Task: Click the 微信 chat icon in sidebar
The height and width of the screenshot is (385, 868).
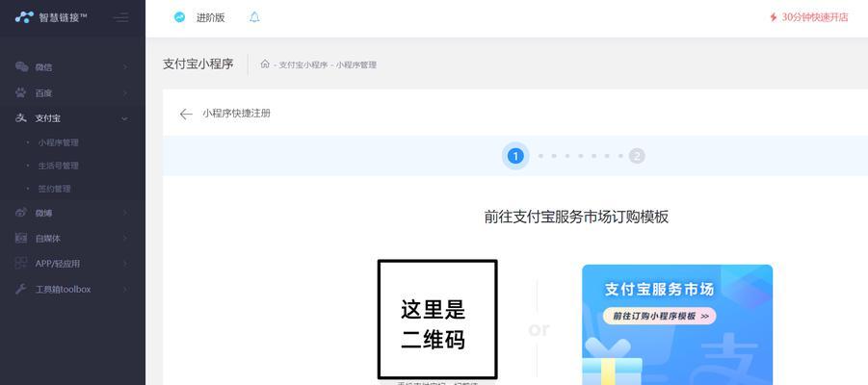Action: [x=21, y=67]
